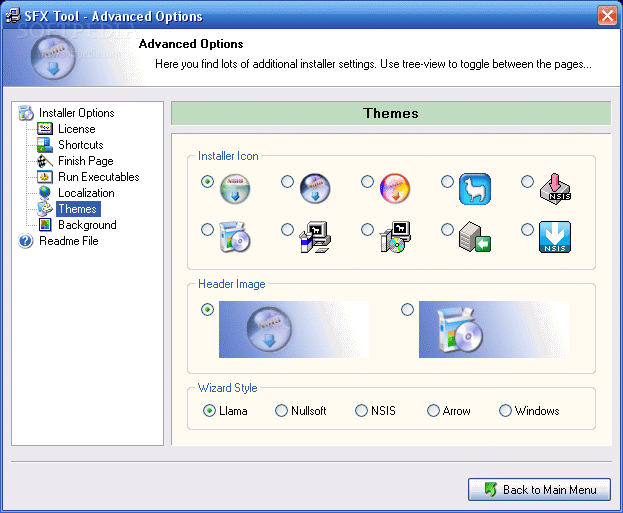Enable radio button beside llama icon

coord(447,182)
